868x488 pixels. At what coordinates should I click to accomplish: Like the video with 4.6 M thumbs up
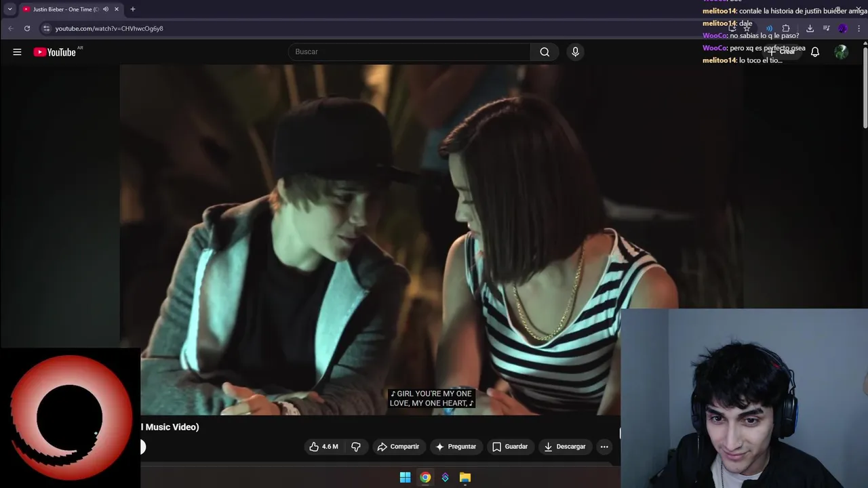click(x=323, y=447)
